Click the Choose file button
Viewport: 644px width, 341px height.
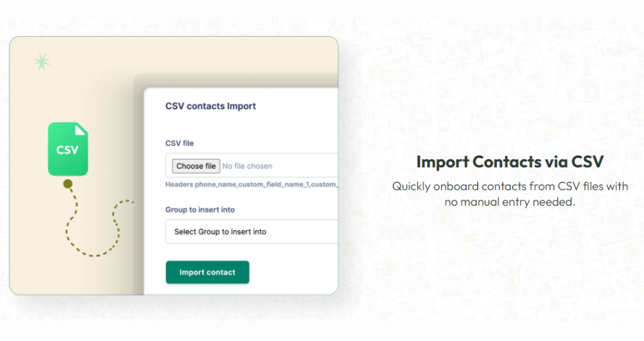pos(196,166)
